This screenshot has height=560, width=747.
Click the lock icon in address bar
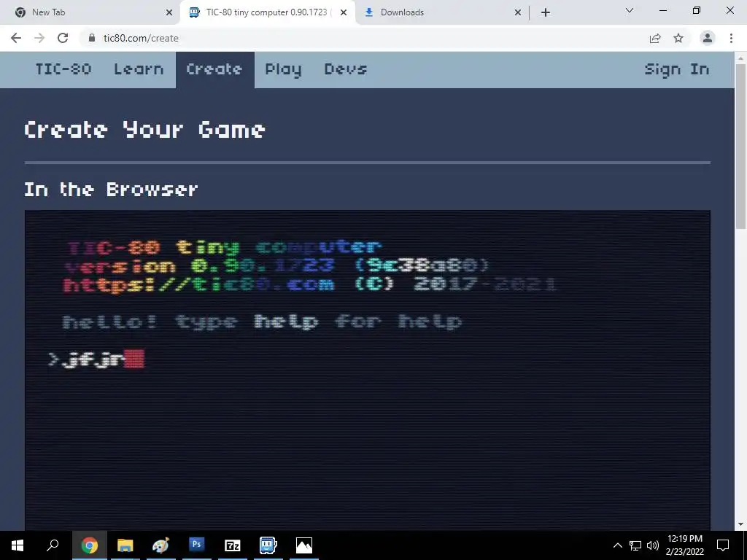pos(92,38)
